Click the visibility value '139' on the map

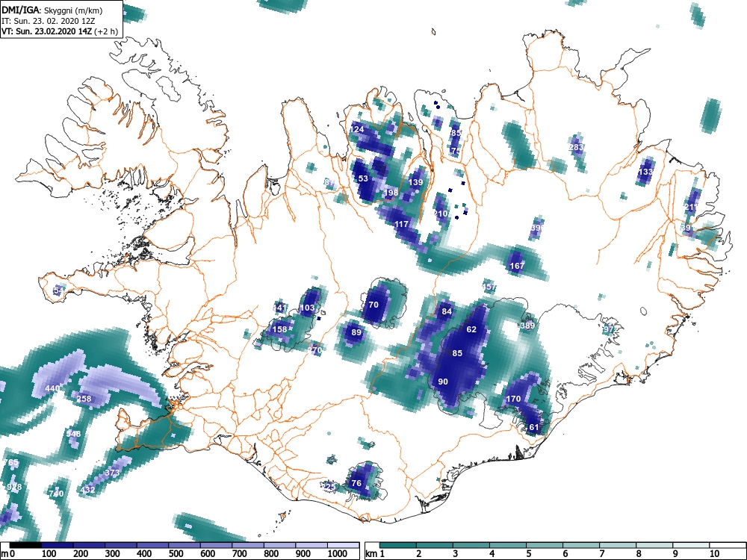tap(415, 182)
